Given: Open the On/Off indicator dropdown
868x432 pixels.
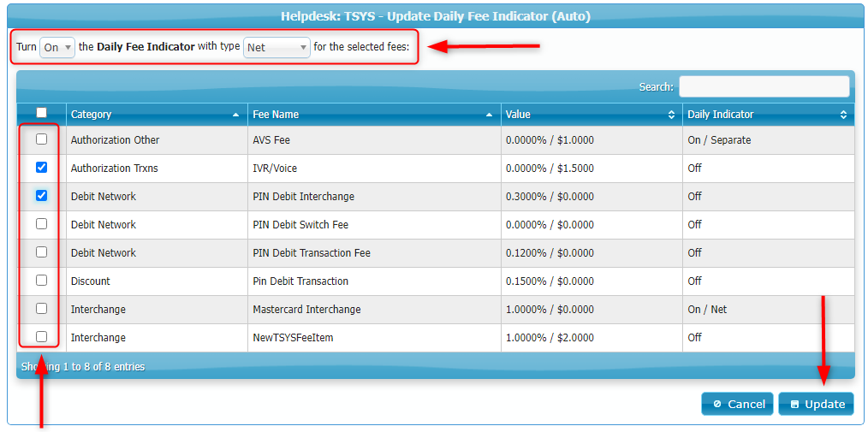Looking at the screenshot, I should (x=57, y=48).
